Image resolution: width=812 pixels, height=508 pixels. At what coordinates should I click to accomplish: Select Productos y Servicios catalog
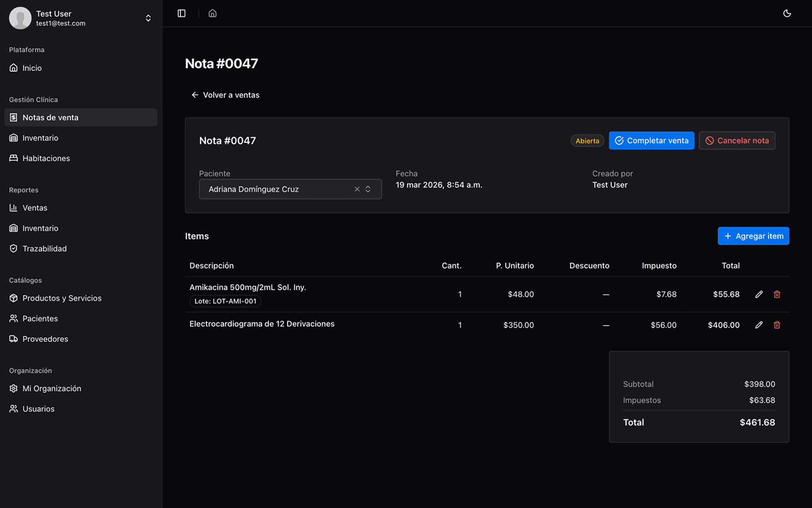(62, 298)
